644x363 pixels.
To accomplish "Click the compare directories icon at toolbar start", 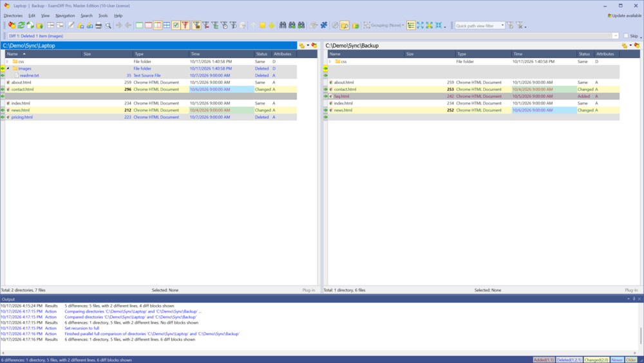I will point(12,26).
